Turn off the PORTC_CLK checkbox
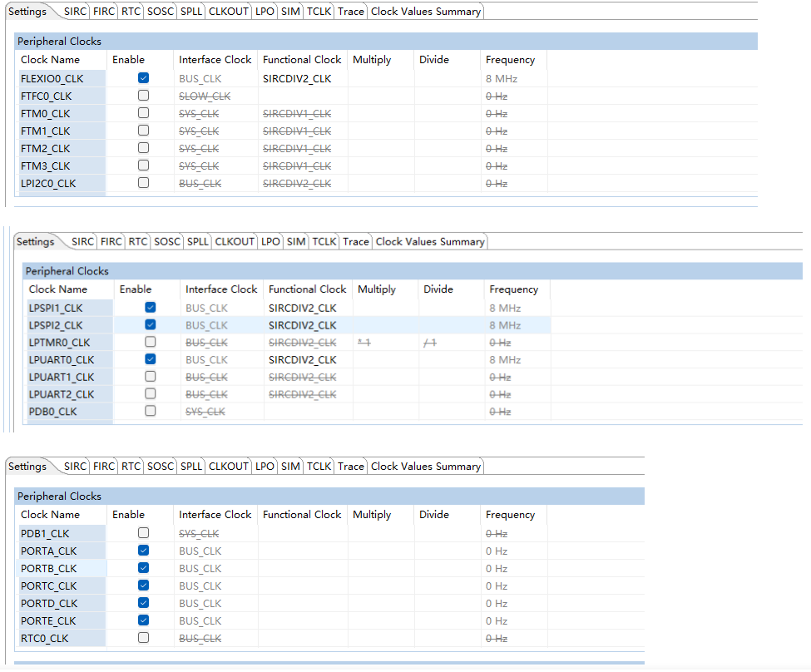 143,586
